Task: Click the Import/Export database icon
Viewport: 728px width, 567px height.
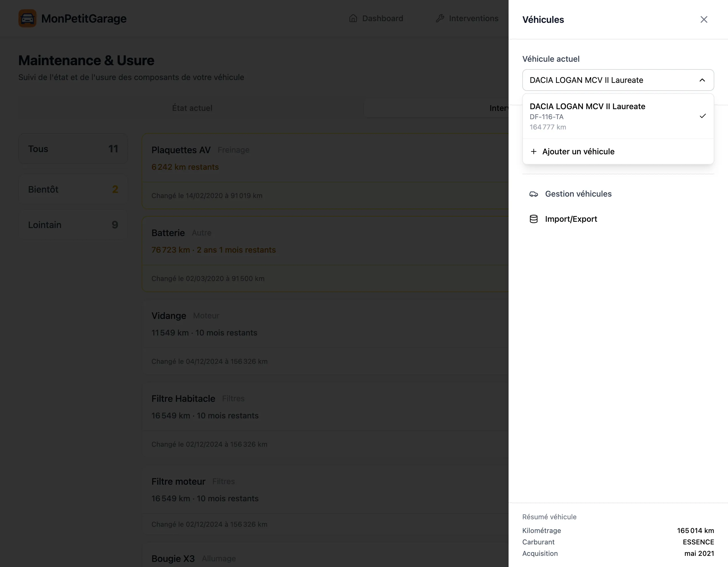Action: point(534,219)
